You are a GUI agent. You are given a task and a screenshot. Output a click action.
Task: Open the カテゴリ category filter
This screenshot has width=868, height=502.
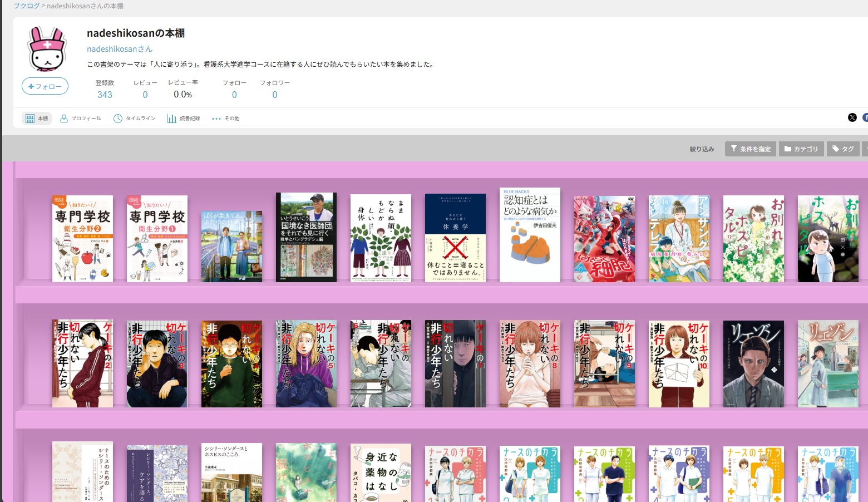801,149
